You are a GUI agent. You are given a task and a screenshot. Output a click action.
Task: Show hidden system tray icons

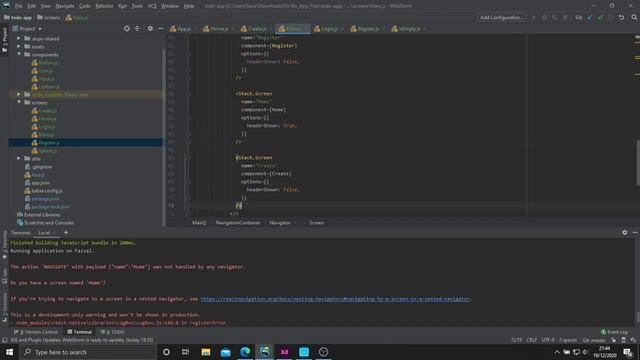click(x=557, y=352)
